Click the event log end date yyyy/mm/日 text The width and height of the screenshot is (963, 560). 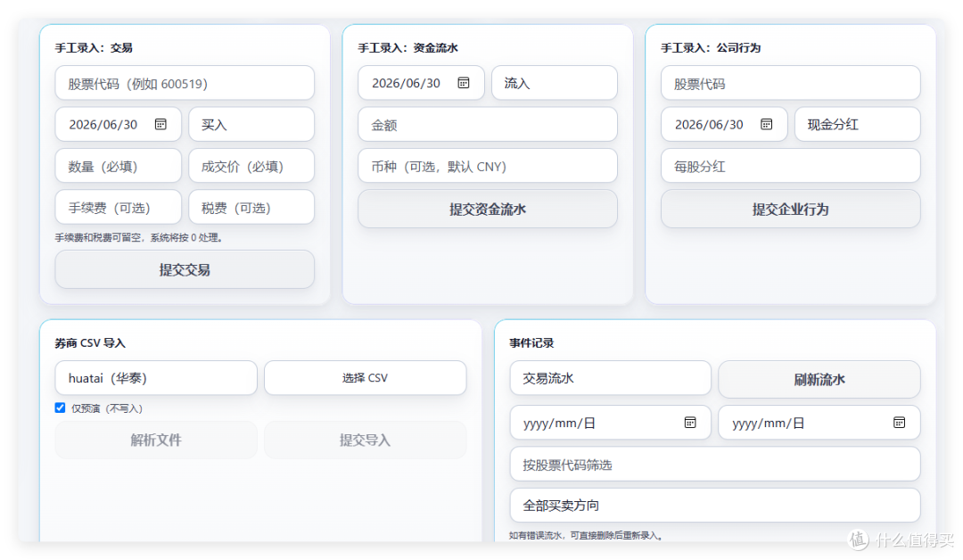click(768, 423)
